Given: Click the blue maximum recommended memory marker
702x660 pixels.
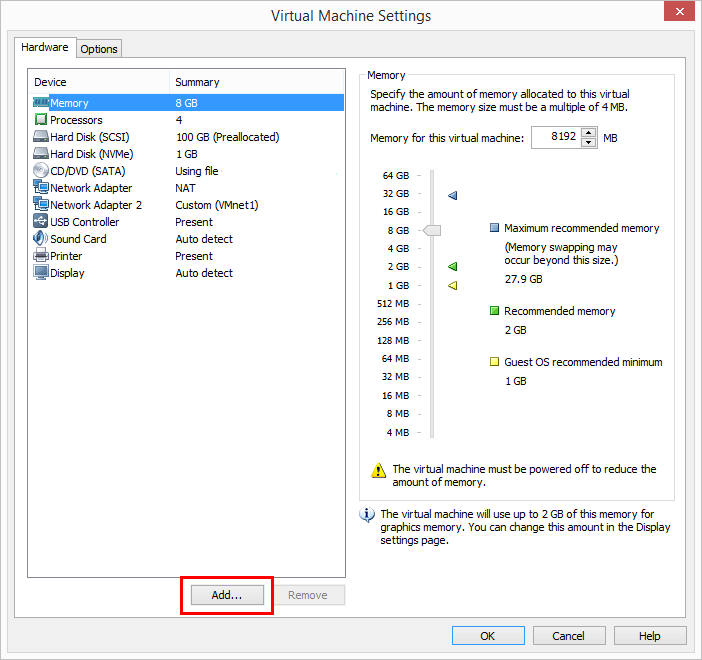Looking at the screenshot, I should [x=453, y=195].
